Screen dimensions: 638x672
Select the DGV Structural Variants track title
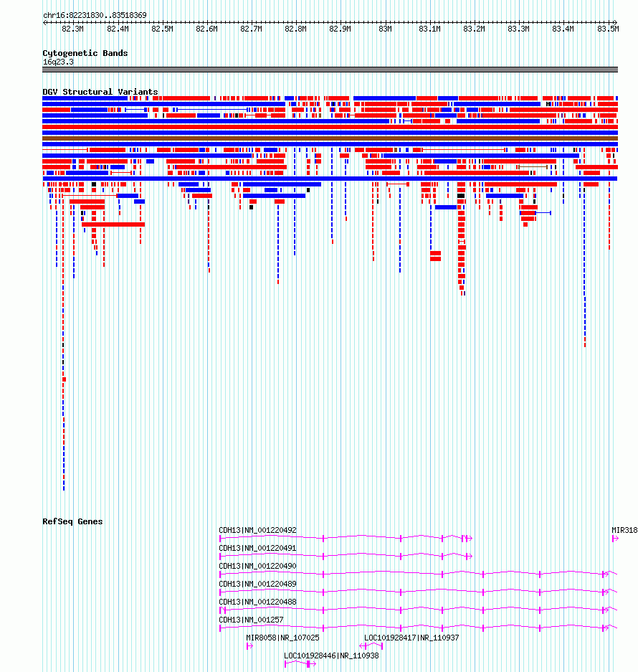[x=100, y=92]
